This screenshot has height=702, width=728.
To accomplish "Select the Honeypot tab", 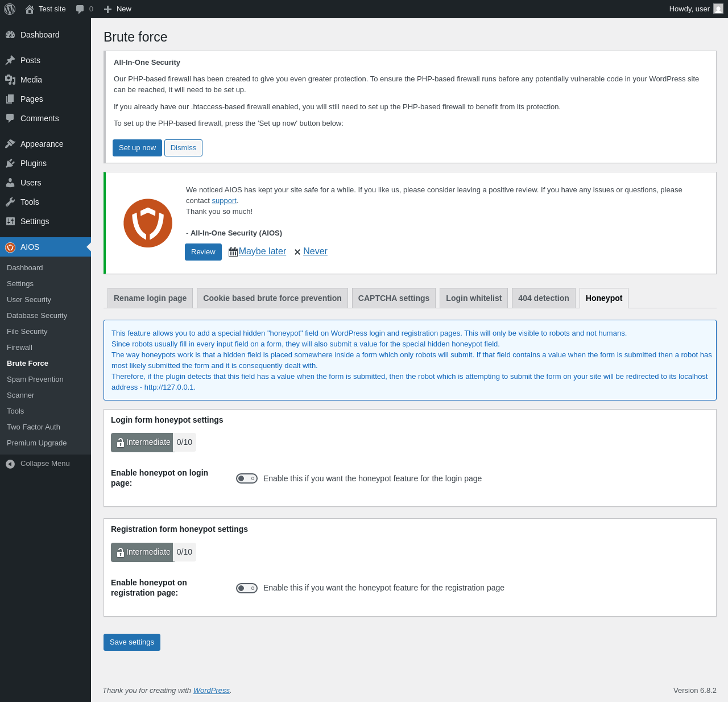I will click(x=604, y=298).
